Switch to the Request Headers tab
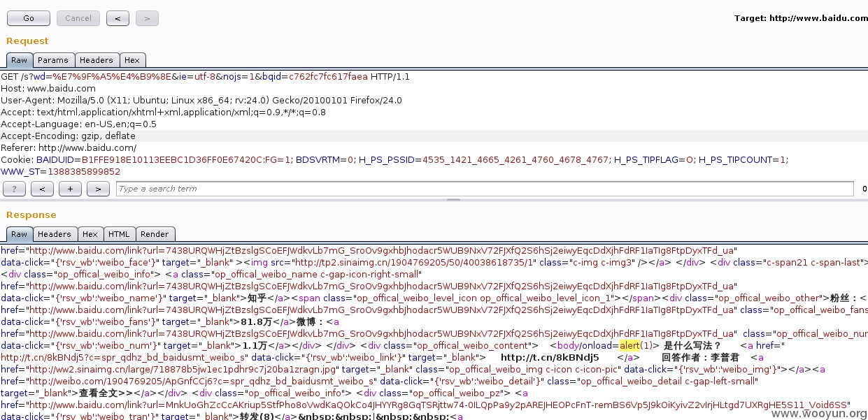Image resolution: width=868 pixels, height=420 pixels. pyautogui.click(x=97, y=60)
